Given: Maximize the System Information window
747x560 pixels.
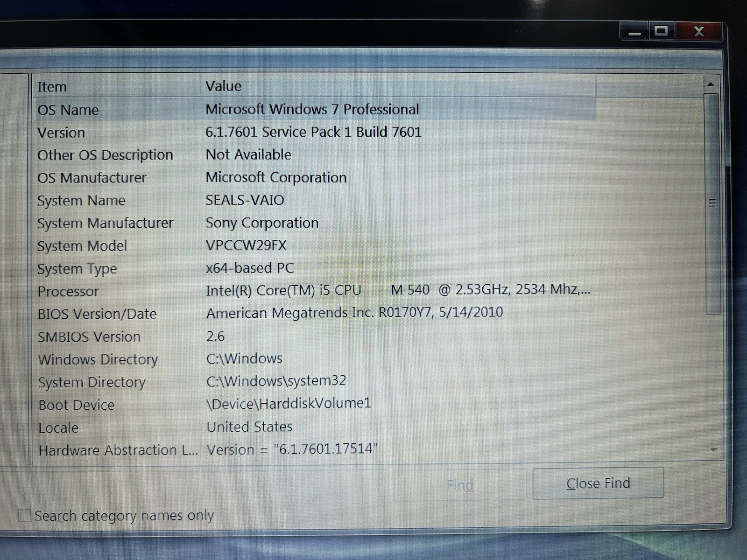Looking at the screenshot, I should [x=661, y=31].
